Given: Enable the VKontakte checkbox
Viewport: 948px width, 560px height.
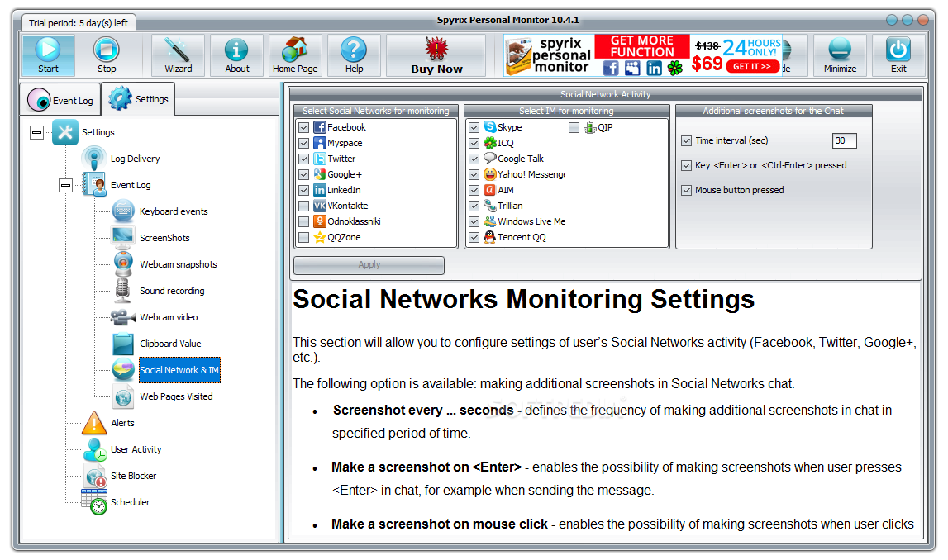Looking at the screenshot, I should (304, 206).
